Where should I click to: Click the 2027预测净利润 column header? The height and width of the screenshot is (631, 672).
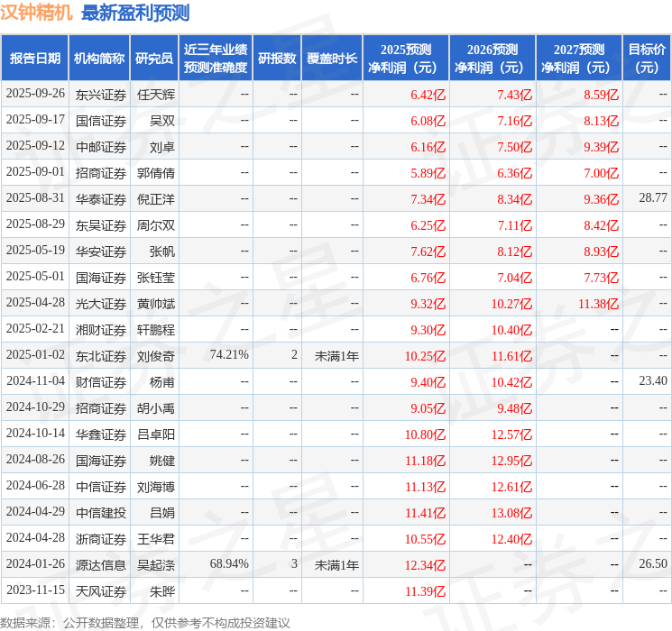point(578,59)
